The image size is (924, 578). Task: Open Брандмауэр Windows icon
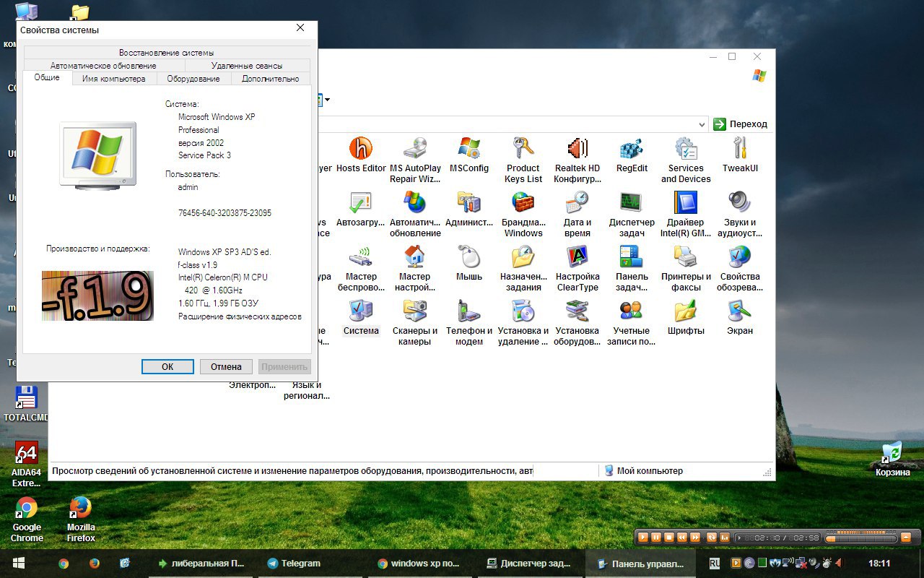[523, 214]
